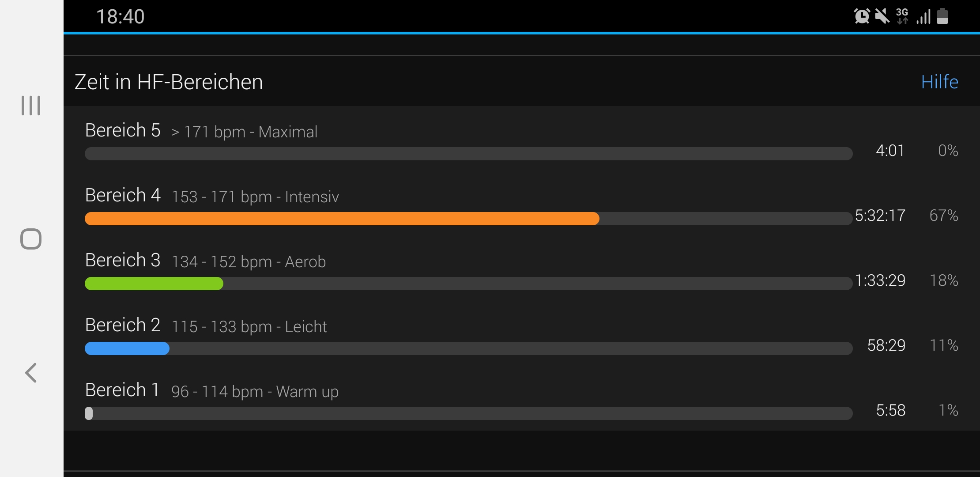Click the 67% percentage value
The height and width of the screenshot is (477, 980).
pos(944,216)
